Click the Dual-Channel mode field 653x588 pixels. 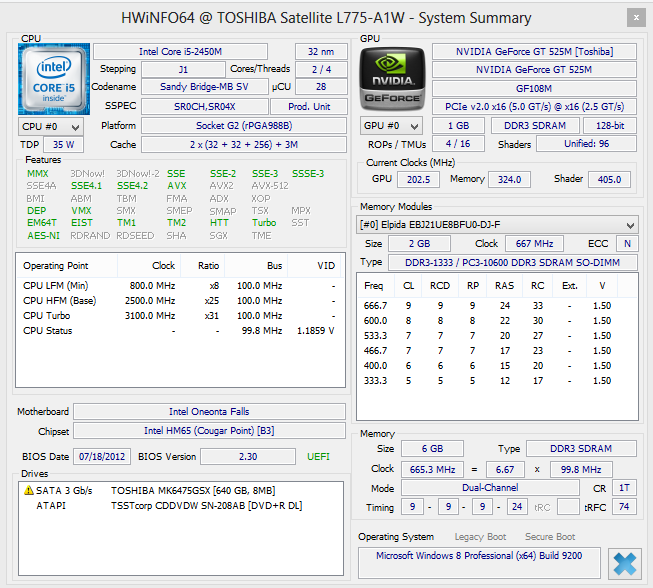coord(490,488)
